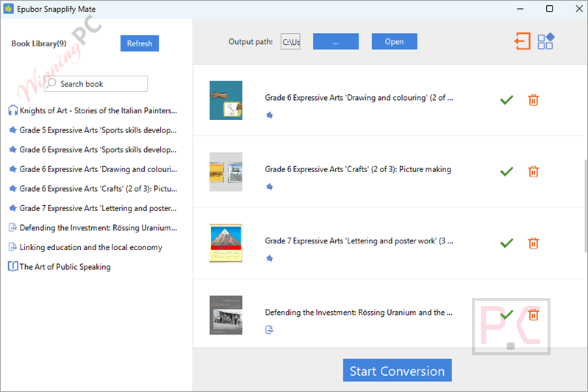Click the Start Conversion button

(397, 371)
